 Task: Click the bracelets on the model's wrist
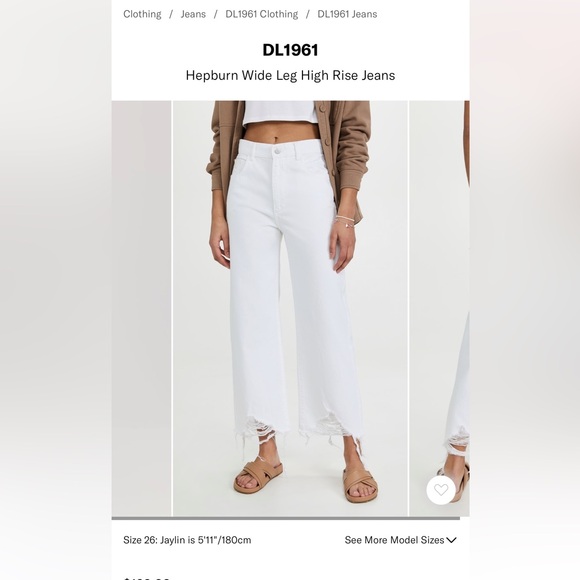click(345, 222)
